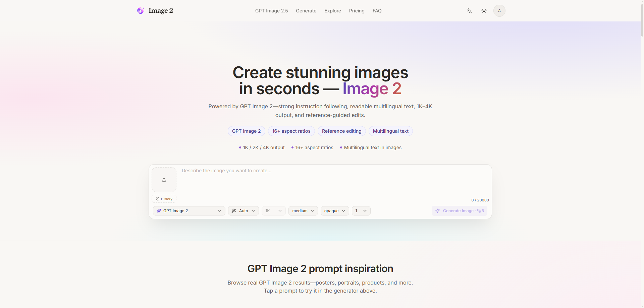Toggle the sun theme icon

[x=484, y=11]
